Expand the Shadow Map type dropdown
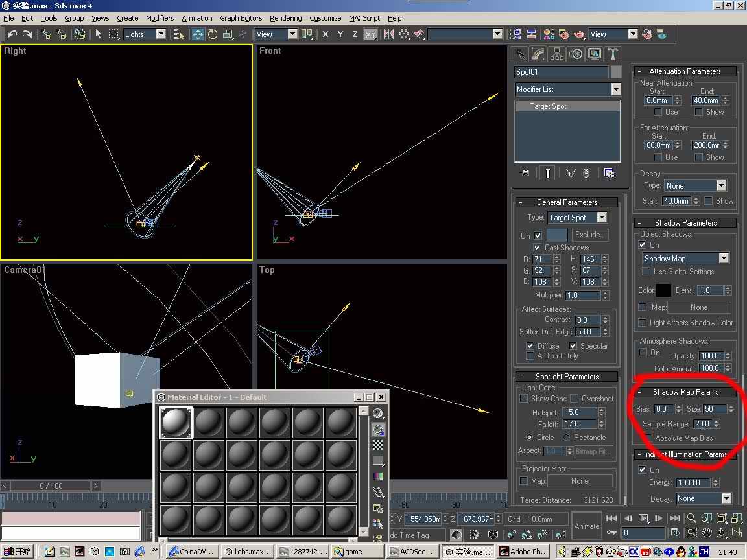Image resolution: width=747 pixels, height=560 pixels. click(724, 259)
